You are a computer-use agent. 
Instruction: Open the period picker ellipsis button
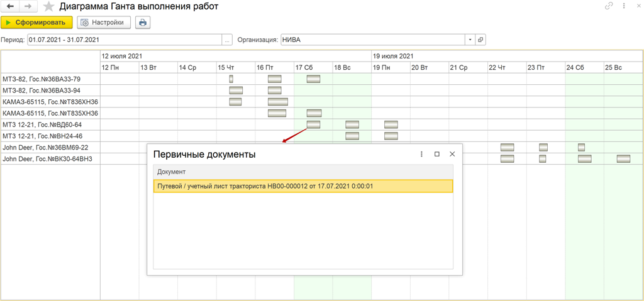pyautogui.click(x=227, y=40)
